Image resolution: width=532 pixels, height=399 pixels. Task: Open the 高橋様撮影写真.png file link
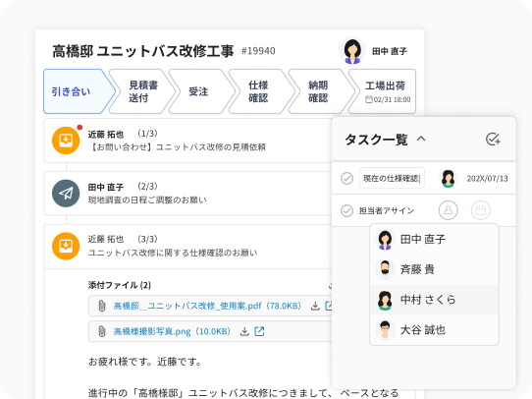(x=172, y=331)
